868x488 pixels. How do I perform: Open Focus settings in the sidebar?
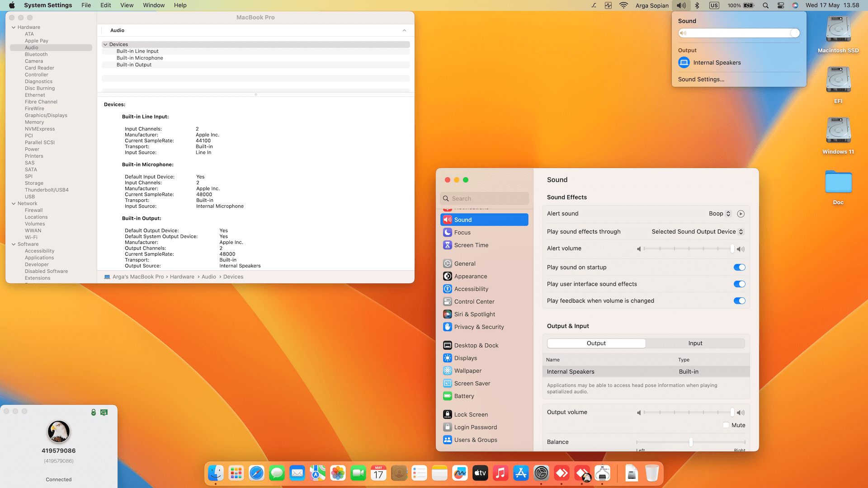coord(484,232)
